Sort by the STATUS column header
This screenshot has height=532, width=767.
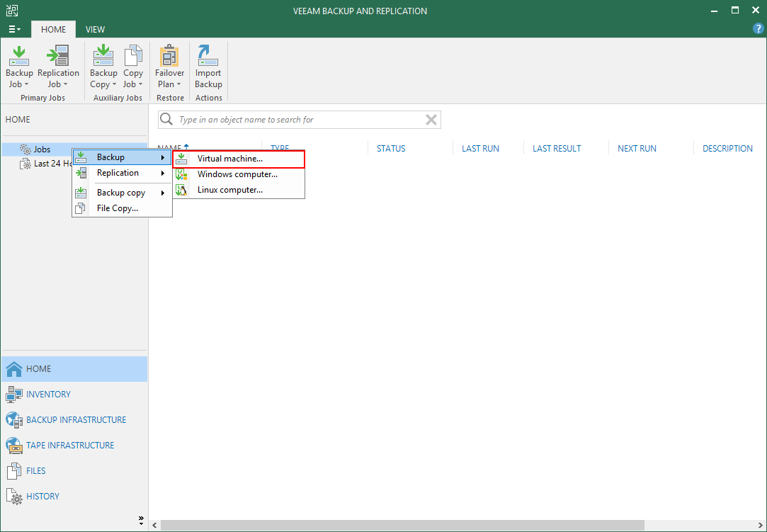point(391,148)
